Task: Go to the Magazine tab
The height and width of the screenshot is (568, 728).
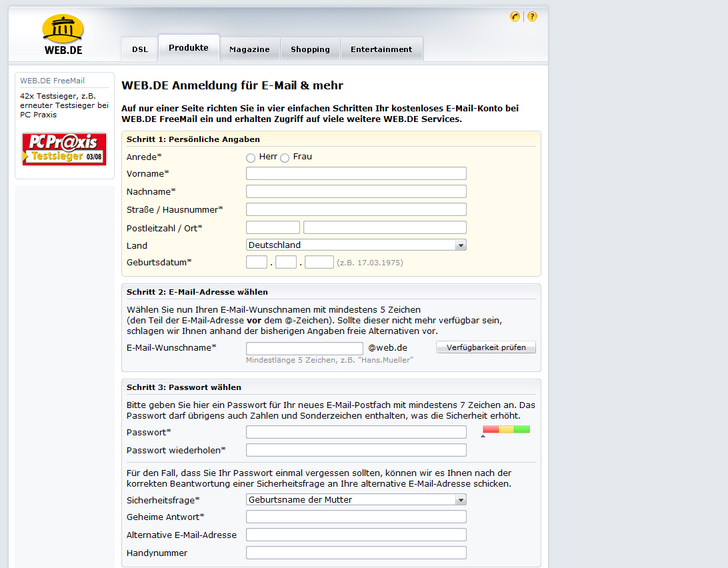Action: (x=249, y=49)
